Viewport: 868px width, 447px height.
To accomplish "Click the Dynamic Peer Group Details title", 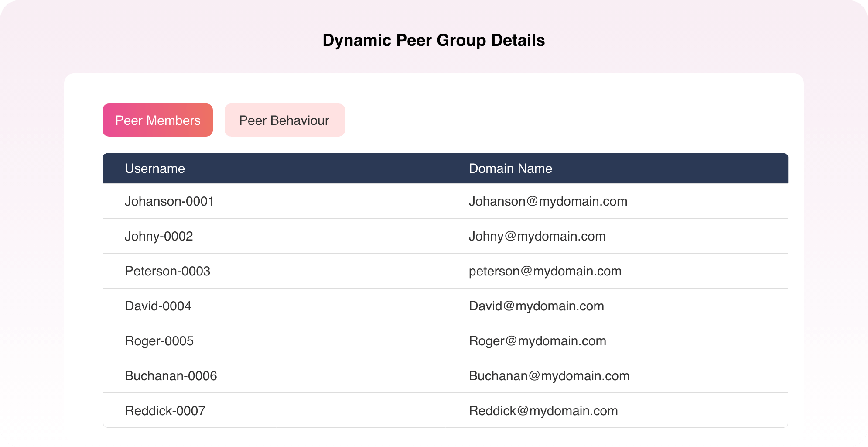I will (434, 40).
